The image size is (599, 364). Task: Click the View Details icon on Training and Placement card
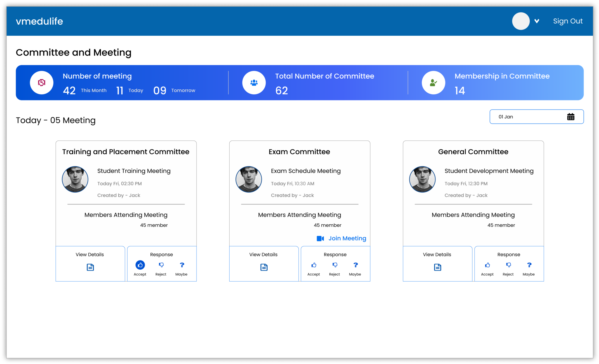[x=90, y=267]
